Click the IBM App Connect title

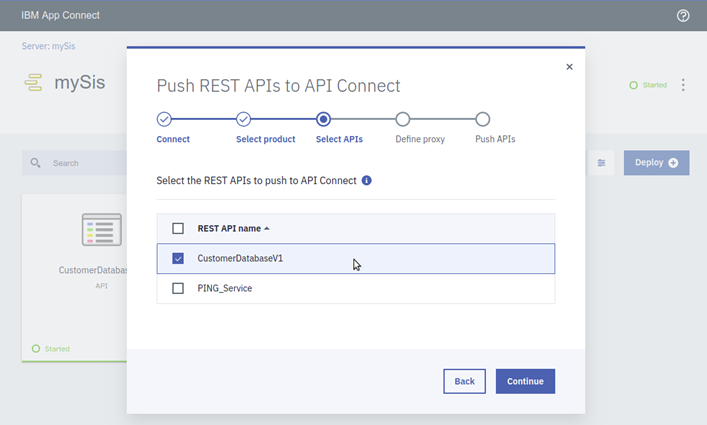(60, 15)
